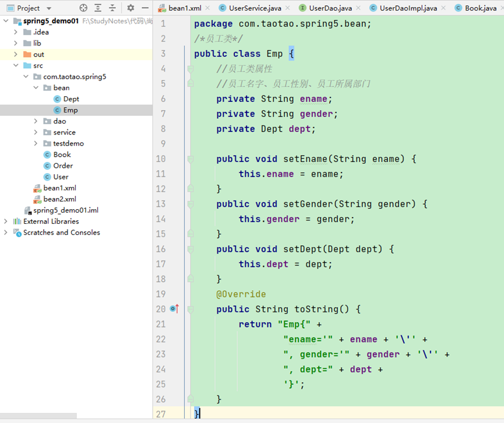This screenshot has height=423, width=504.
Task: Expand the dao package folder
Action: coord(36,121)
